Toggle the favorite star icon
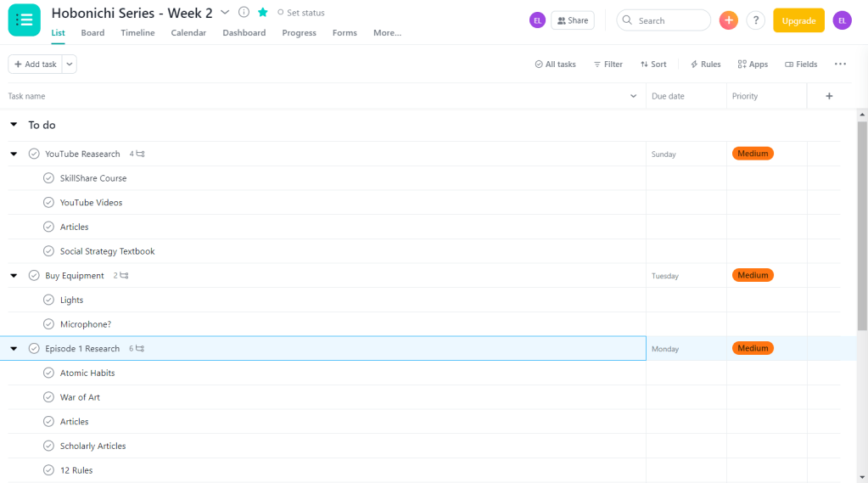The image size is (868, 483). click(x=263, y=13)
